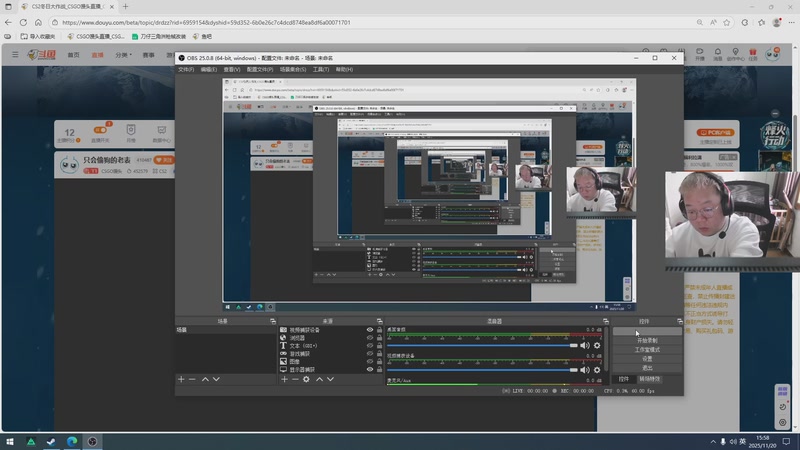This screenshot has width=800, height=450.
Task: Click the Douyu 消息 bell icon
Action: (x=717, y=54)
